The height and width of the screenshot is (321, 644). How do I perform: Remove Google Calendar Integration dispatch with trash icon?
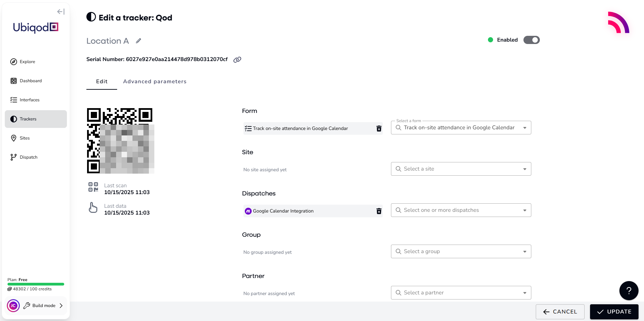click(x=379, y=211)
